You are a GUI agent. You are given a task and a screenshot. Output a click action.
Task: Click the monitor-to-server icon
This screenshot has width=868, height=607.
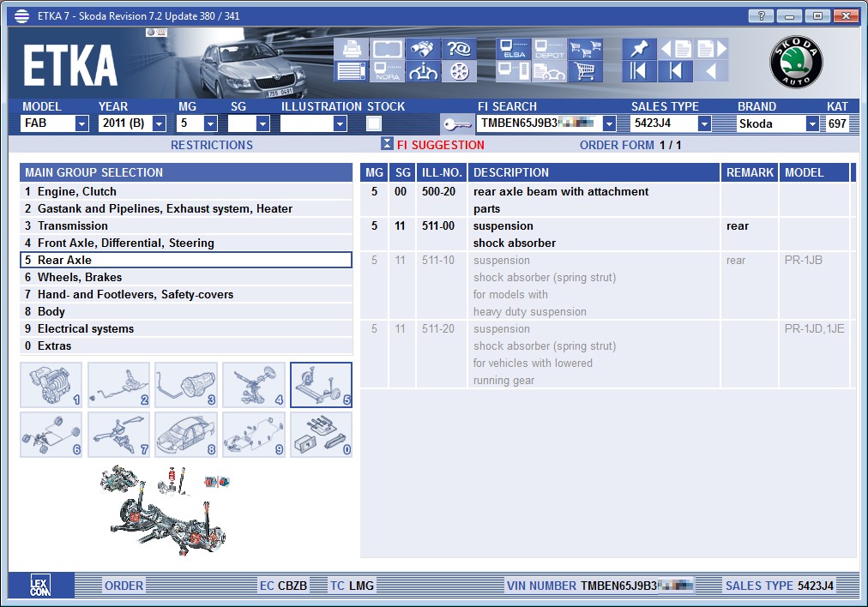[513, 71]
